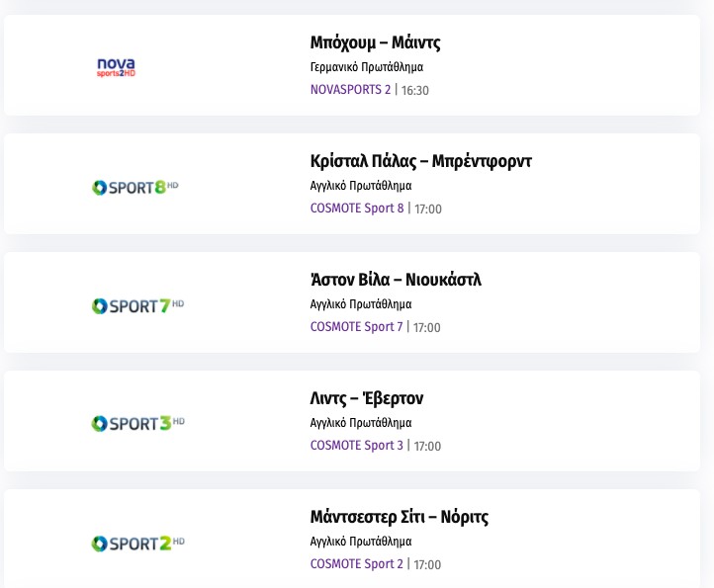
Task: Open the Άστον Βίλα – Νιουκάστλ match
Action: [x=396, y=280]
